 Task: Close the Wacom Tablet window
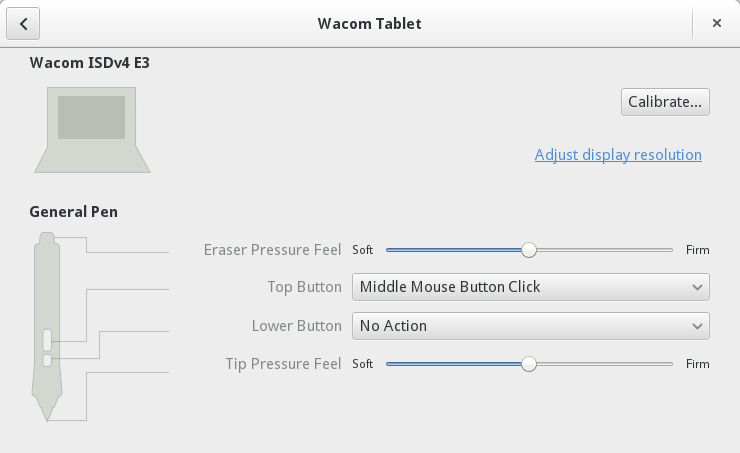coord(716,23)
